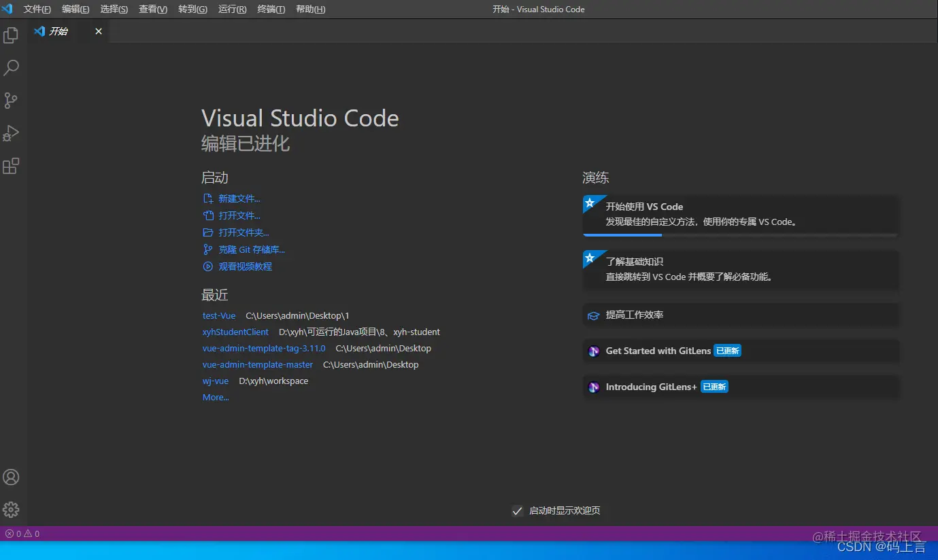Open recent vue-admin-template-tag-3.11.0

click(264, 348)
